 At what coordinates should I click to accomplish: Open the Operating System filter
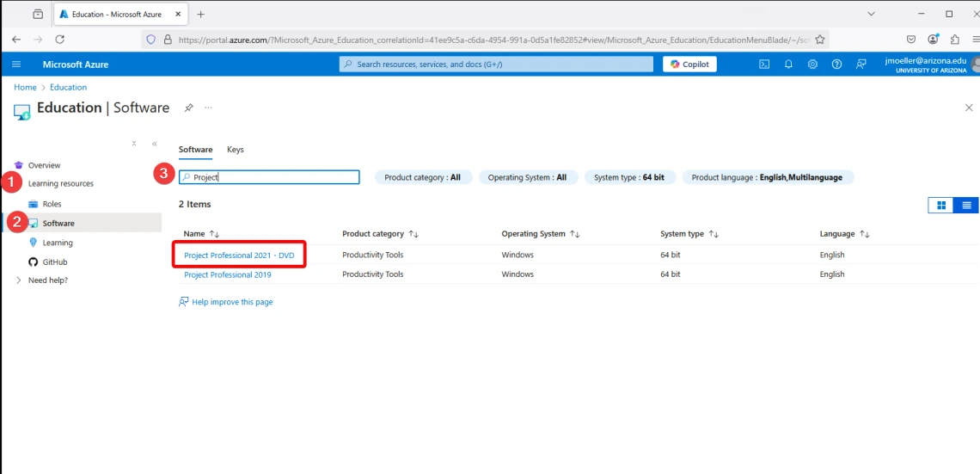coord(528,177)
